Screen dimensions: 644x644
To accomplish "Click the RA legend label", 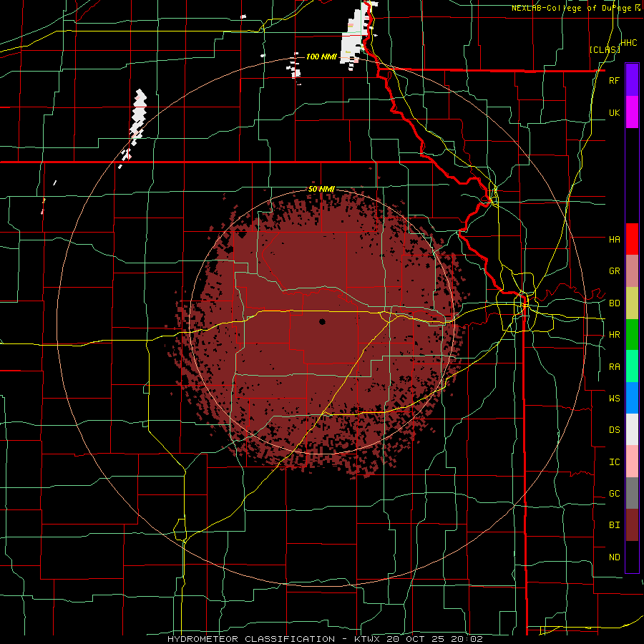I will tap(614, 367).
